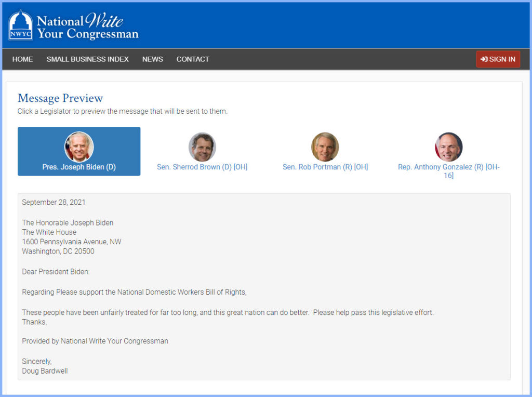532x397 pixels.
Task: Click the round photo above Pres. Joseph Biden
Action: point(79,147)
